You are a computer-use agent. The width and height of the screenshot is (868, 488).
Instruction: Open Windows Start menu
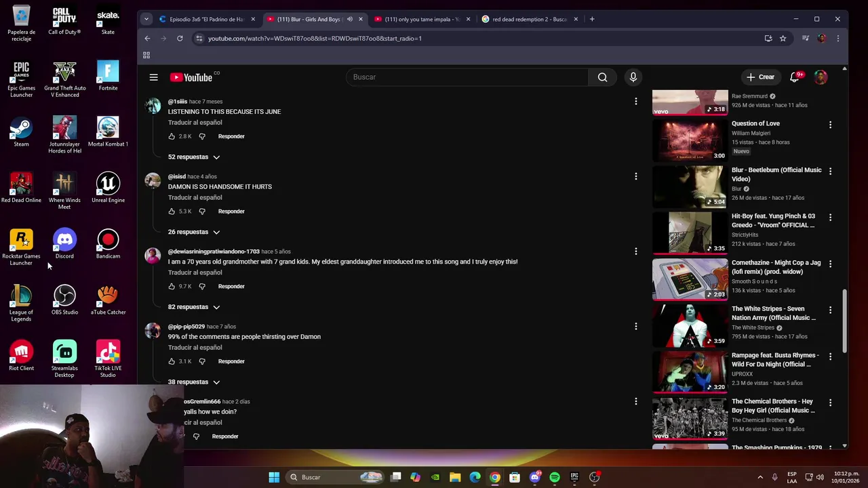pyautogui.click(x=274, y=477)
